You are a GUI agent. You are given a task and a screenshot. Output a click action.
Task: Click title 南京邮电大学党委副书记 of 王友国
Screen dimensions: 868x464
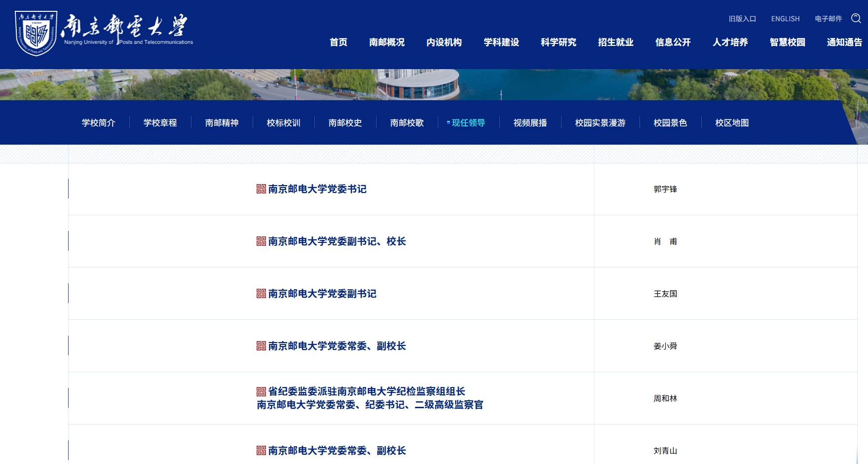click(322, 294)
